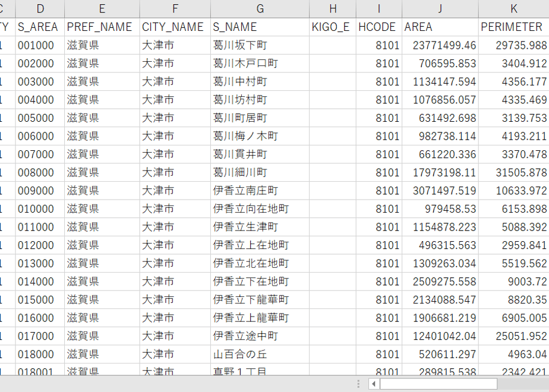Viewport: 549px width, 392px height.
Task: Select cell with S_AREA 013000
Action: [x=40, y=264]
